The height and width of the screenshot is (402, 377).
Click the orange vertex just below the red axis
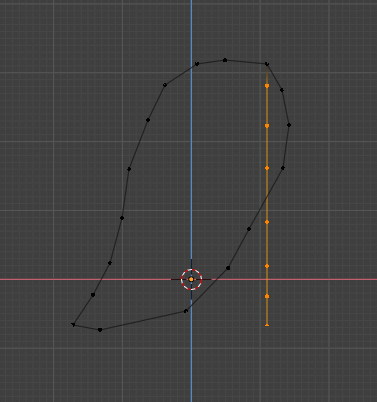pos(267,296)
